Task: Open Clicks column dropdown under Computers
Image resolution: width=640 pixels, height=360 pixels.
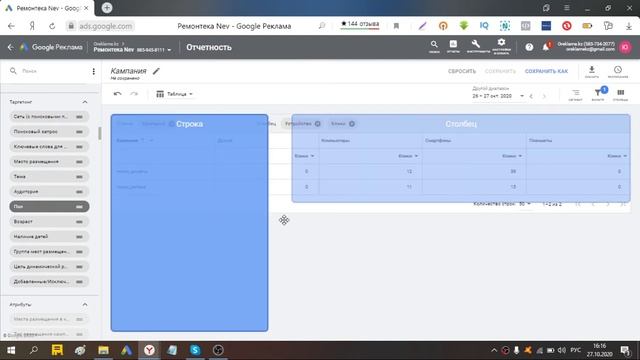Action: (x=408, y=156)
